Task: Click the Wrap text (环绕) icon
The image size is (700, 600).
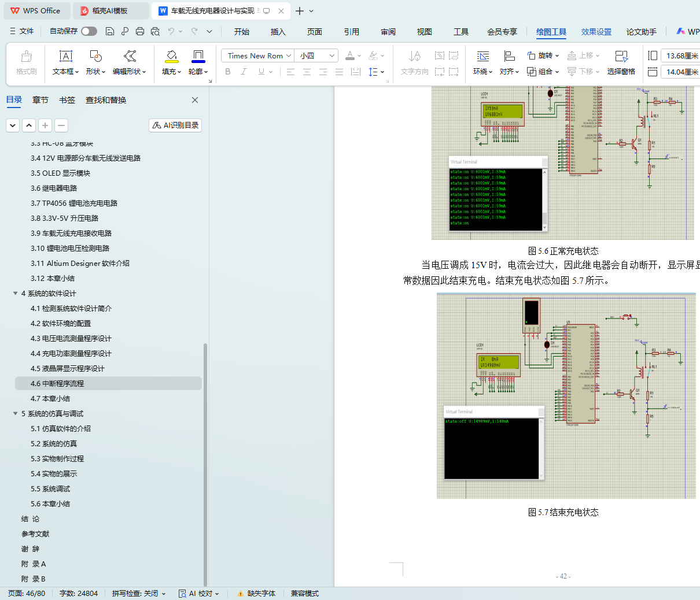Action: click(x=482, y=56)
